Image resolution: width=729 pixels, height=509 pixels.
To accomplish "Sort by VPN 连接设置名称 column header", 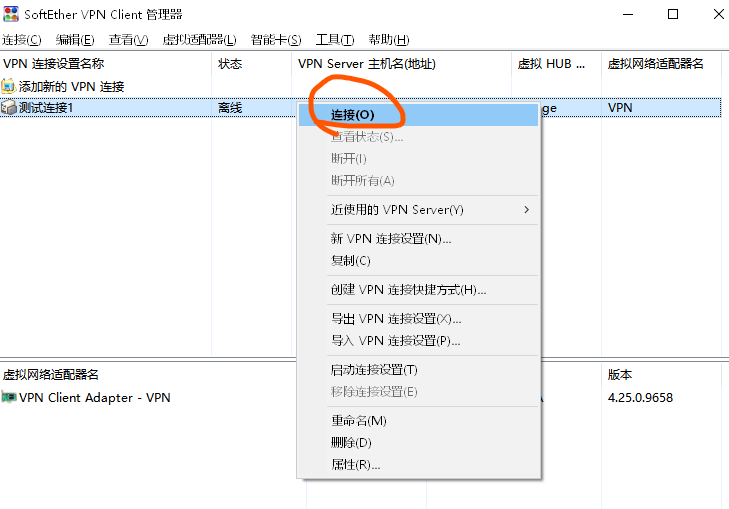I will pyautogui.click(x=106, y=63).
